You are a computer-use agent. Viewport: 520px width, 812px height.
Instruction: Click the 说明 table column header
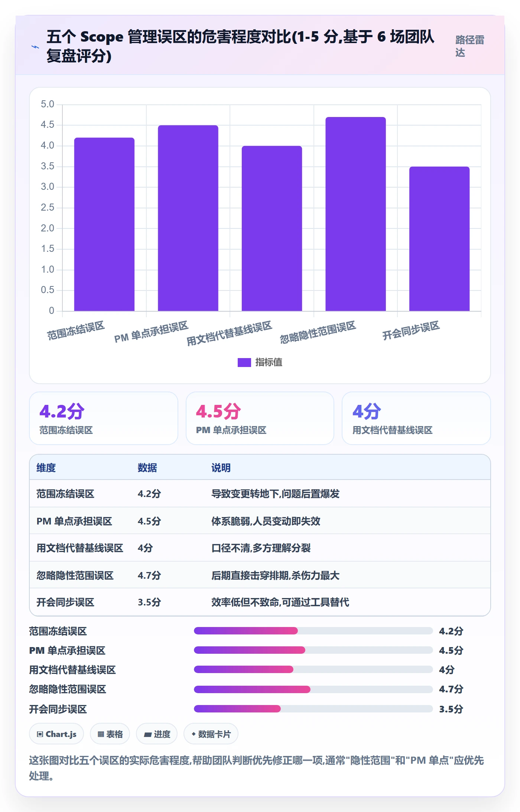[221, 468]
